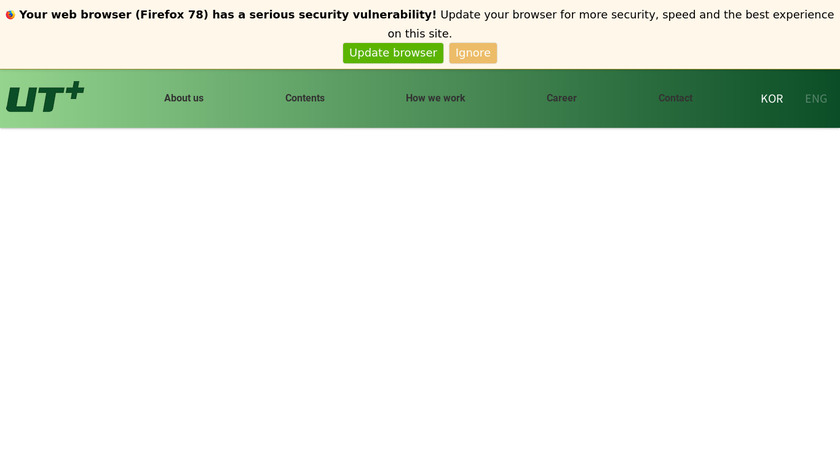
Task: Select the Contact menu item
Action: pyautogui.click(x=675, y=98)
